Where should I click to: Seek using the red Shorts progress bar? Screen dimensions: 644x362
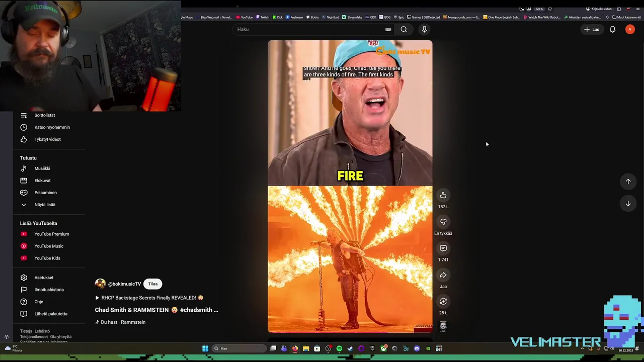(x=350, y=332)
